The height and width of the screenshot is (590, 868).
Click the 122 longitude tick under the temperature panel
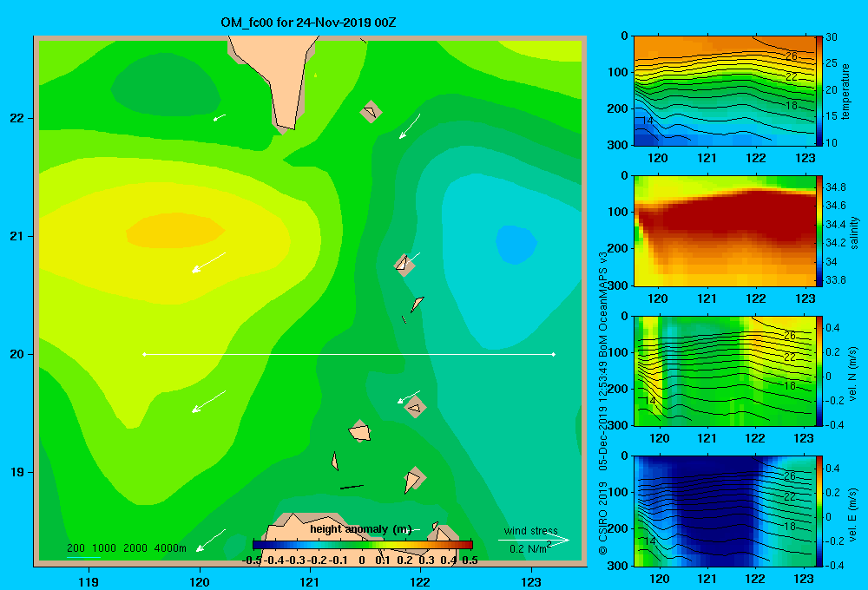pyautogui.click(x=756, y=158)
